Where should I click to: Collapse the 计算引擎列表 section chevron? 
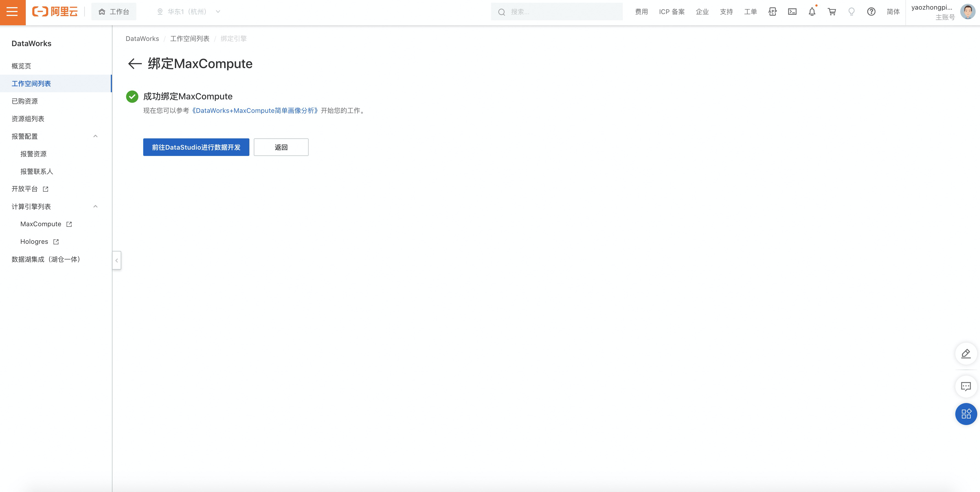[95, 206]
